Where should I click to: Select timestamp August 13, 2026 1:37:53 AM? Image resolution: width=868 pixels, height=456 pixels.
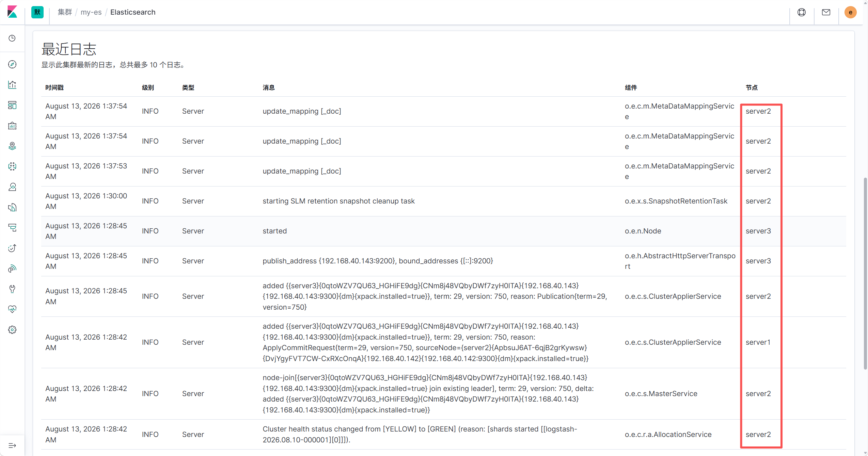point(86,171)
